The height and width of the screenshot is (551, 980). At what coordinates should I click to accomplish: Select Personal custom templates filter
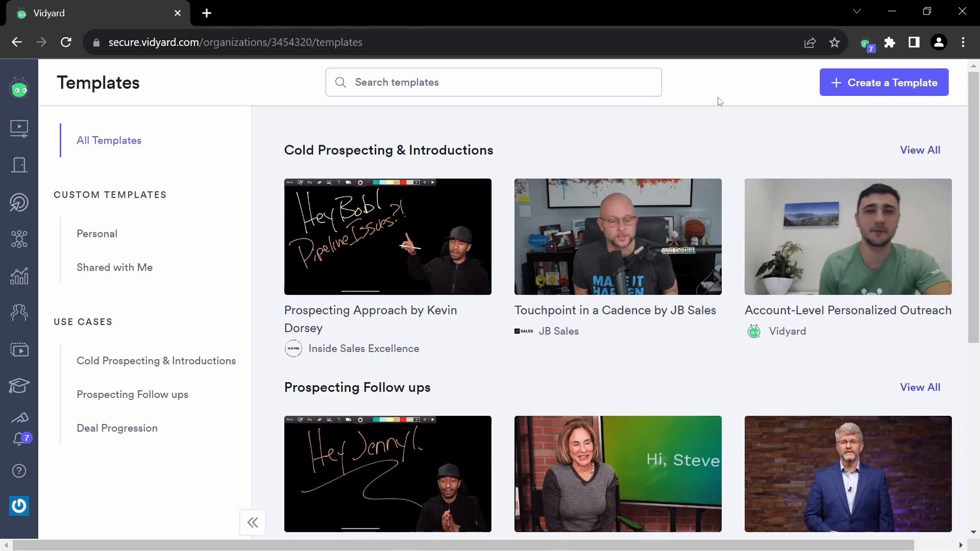coord(97,234)
